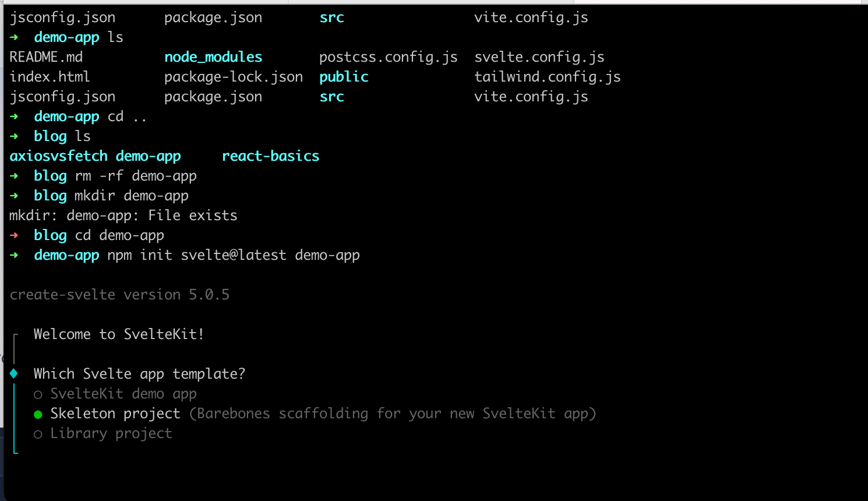Click green prompt arrow before npm init
This screenshot has width=868, height=501.
click(14, 255)
